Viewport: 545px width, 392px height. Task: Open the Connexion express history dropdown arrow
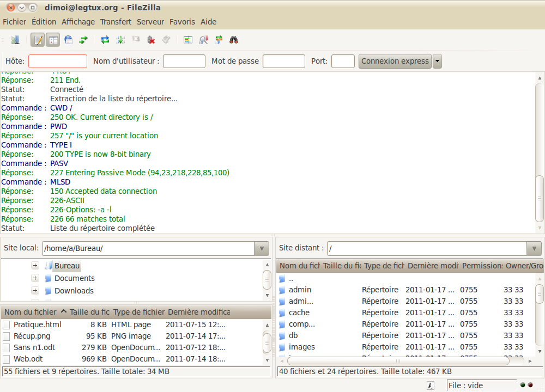point(437,61)
